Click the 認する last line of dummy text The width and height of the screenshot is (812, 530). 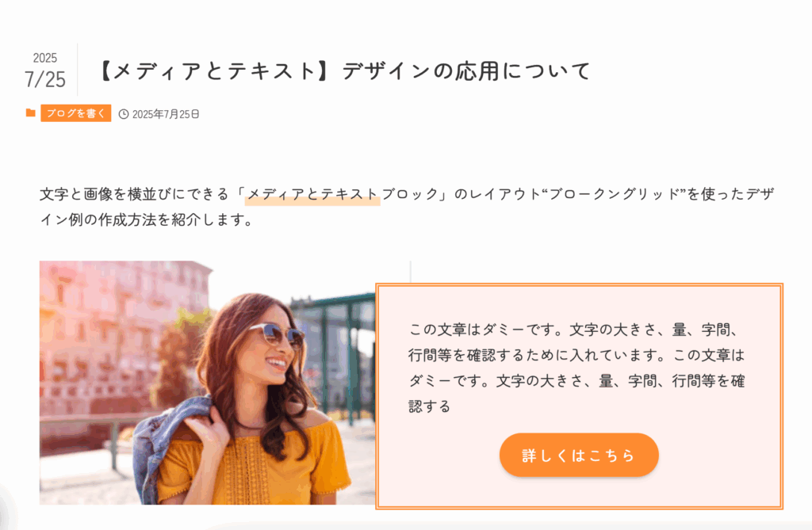(429, 406)
